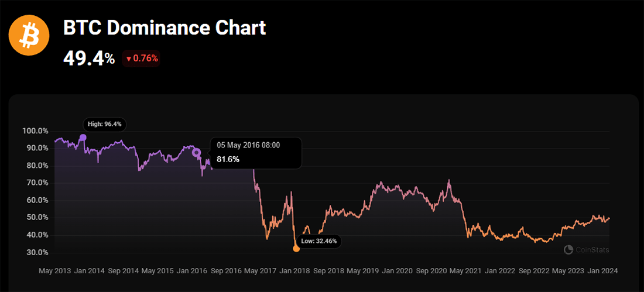Click the BTC Dominance Chart title

tap(165, 28)
